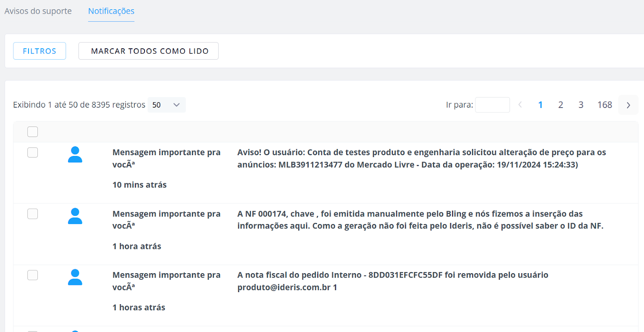The width and height of the screenshot is (644, 332).
Task: Click MARCAR TODOS COMO LIDO button
Action: pos(149,51)
